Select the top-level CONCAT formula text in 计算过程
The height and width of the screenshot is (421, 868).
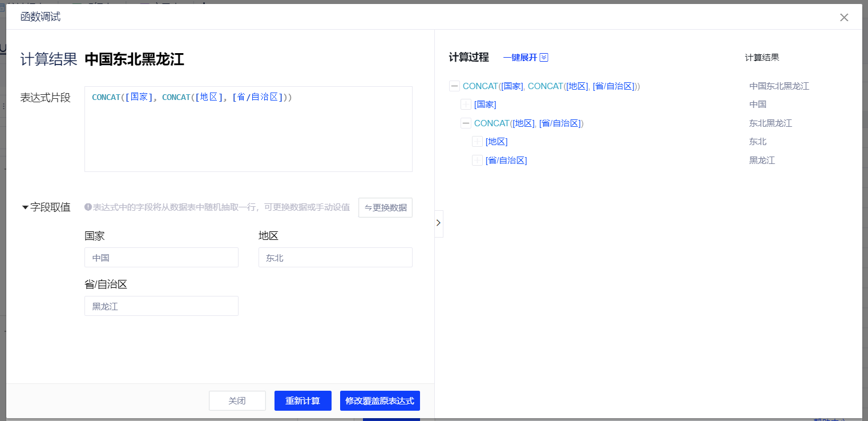coord(551,86)
